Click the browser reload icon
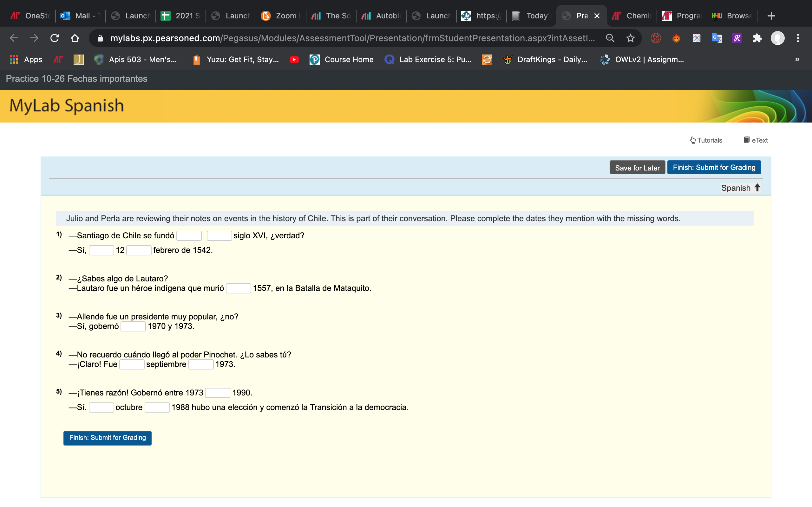812x507 pixels. [x=55, y=38]
